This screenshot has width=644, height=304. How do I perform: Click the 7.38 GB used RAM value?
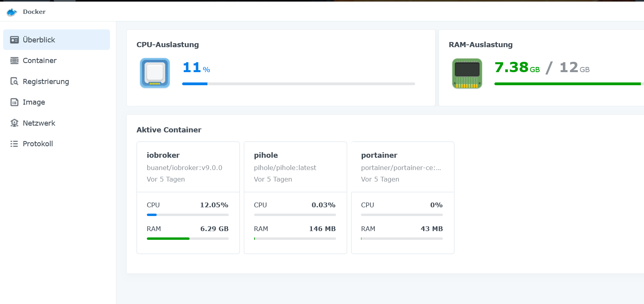tap(517, 68)
